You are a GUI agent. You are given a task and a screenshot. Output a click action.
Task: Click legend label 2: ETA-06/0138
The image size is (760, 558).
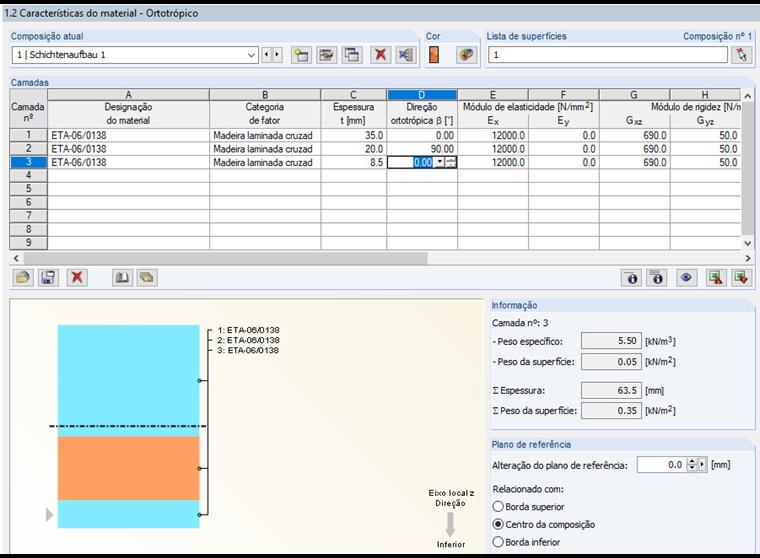click(248, 340)
